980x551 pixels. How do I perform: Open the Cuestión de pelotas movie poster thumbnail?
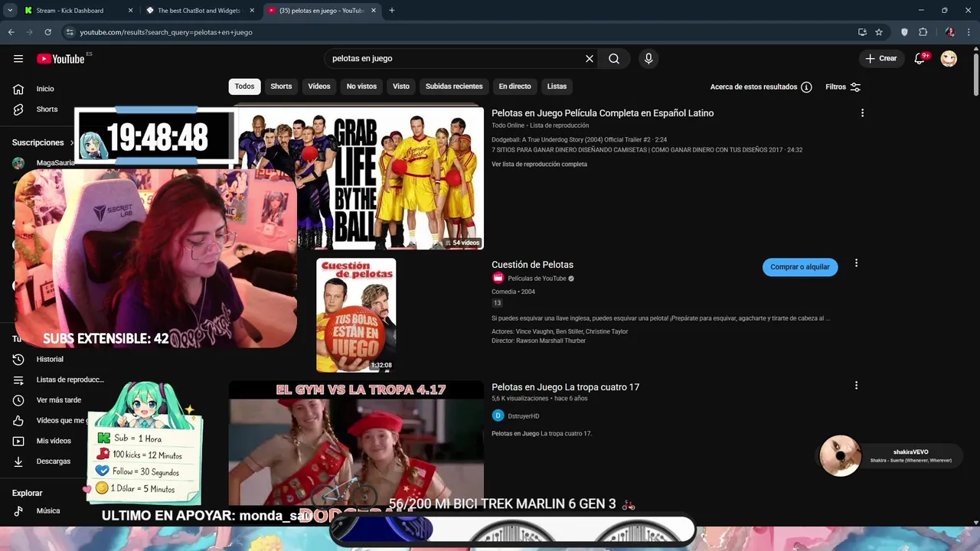point(356,315)
